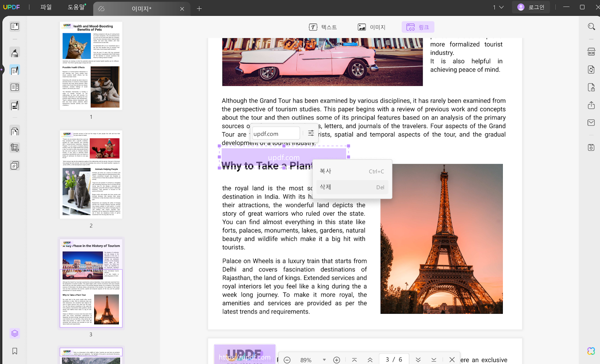Viewport: 600px width, 364px height.
Task: Add a new tab
Action: tap(199, 9)
